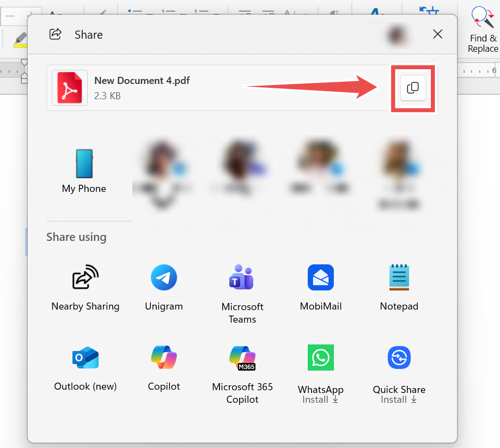Open Find & Replace in the editor

(x=483, y=29)
